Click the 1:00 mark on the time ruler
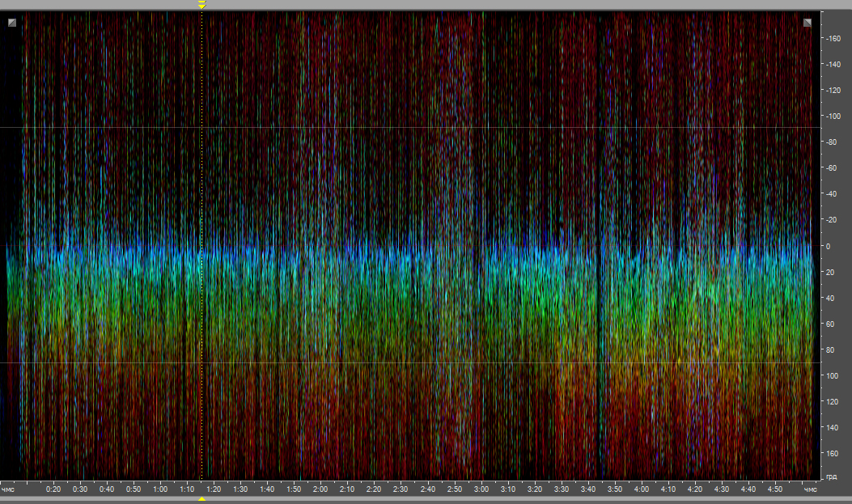Screen dimensions: 852x504 [x=160, y=489]
